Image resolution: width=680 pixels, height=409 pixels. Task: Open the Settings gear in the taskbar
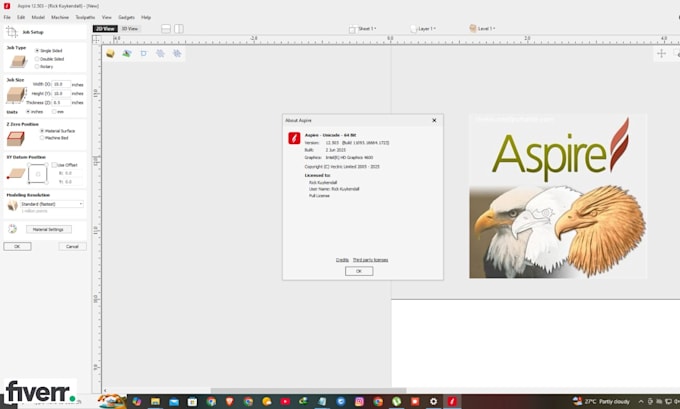(433, 402)
